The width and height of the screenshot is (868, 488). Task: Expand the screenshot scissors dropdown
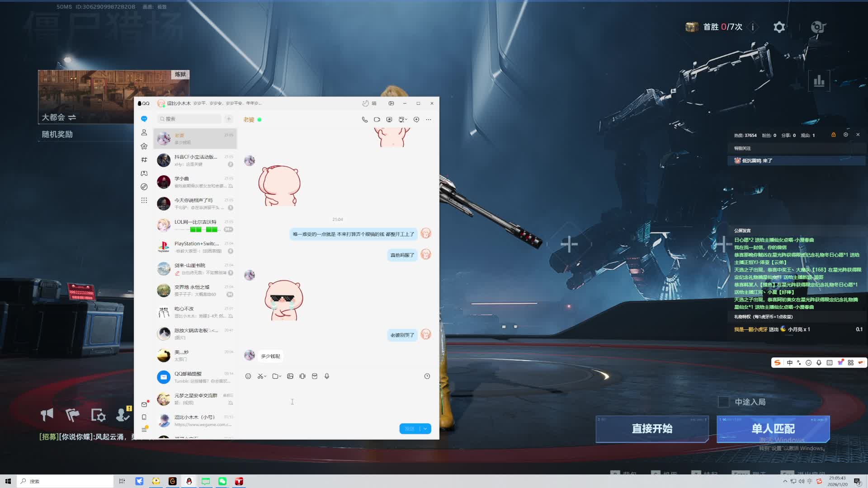(265, 376)
